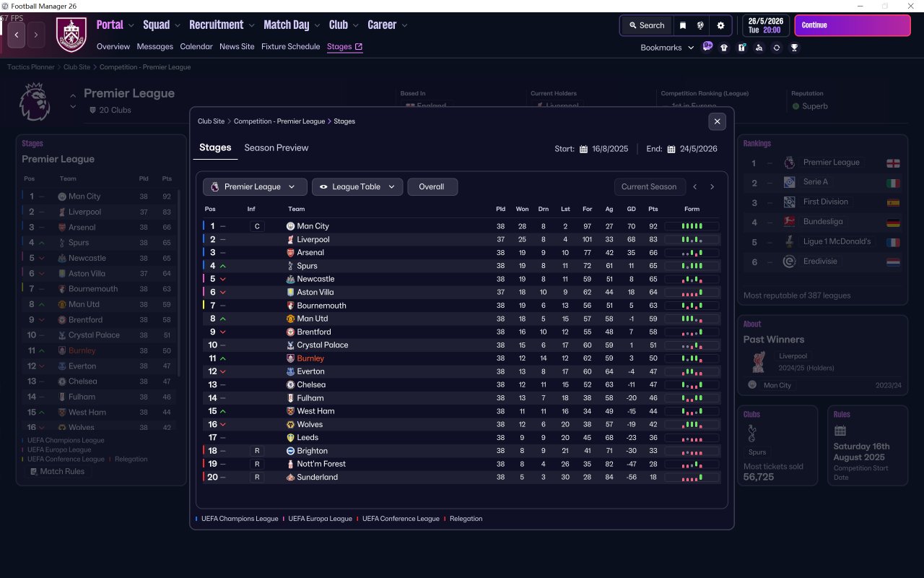Click Spurs badge in league table
This screenshot has width=924, height=578.
(x=290, y=266)
